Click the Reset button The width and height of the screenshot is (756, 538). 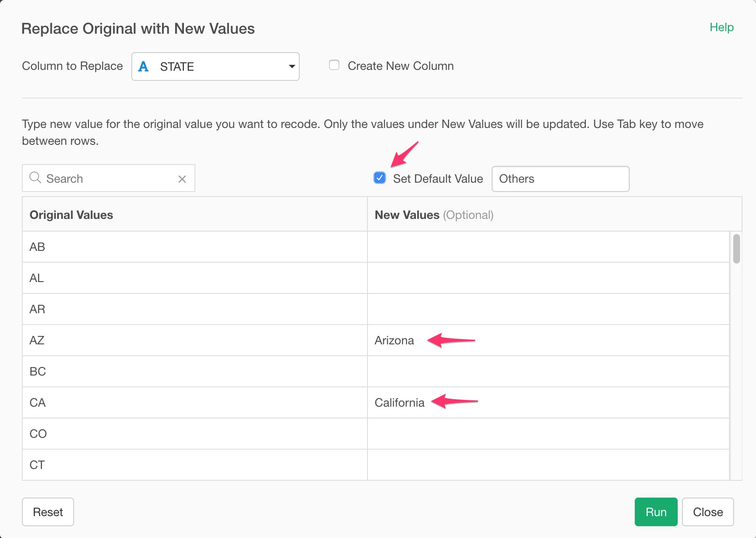coord(48,512)
